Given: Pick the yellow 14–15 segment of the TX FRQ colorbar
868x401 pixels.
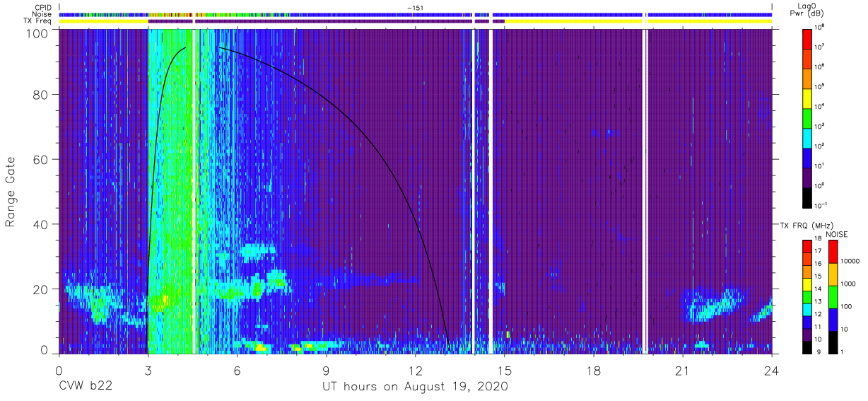Looking at the screenshot, I should click(x=807, y=284).
